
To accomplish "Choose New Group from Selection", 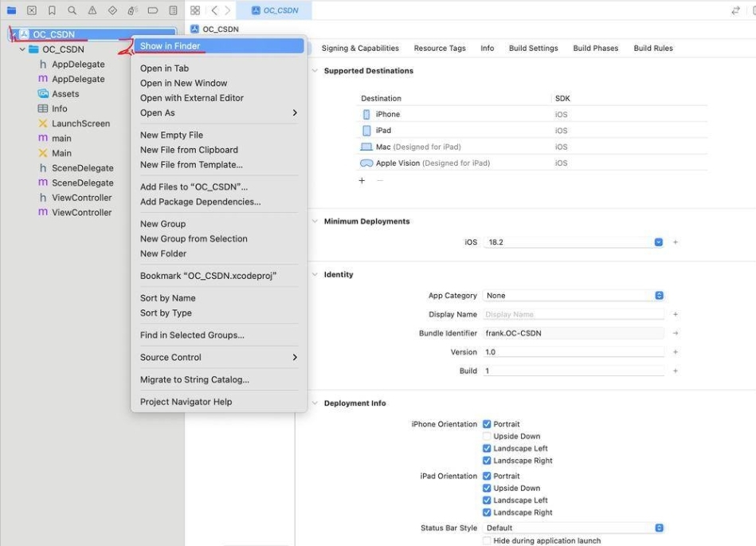I will [219, 239].
